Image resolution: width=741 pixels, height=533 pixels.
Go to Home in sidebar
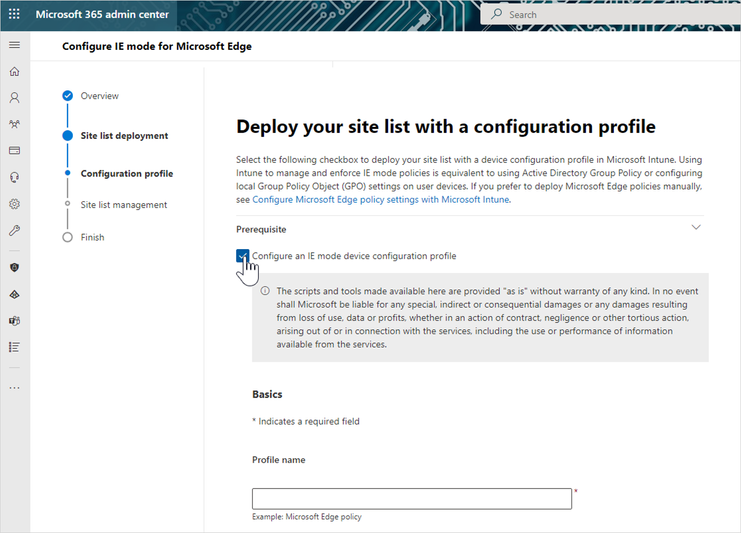pos(15,71)
